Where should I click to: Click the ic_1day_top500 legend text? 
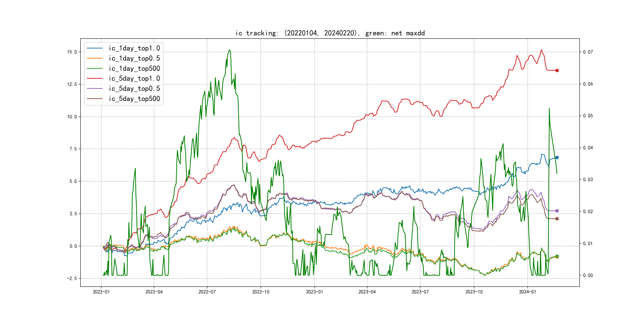click(134, 68)
